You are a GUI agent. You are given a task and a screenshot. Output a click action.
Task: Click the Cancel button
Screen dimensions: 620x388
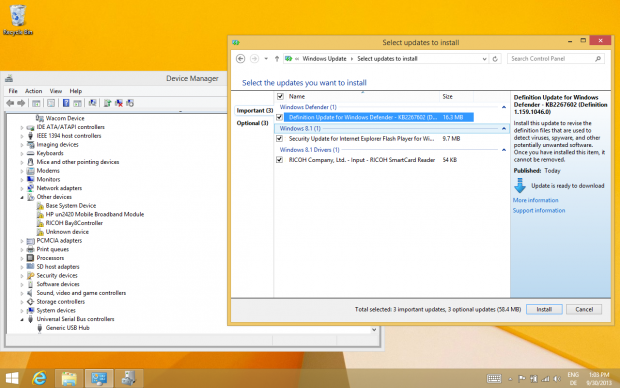(x=584, y=309)
